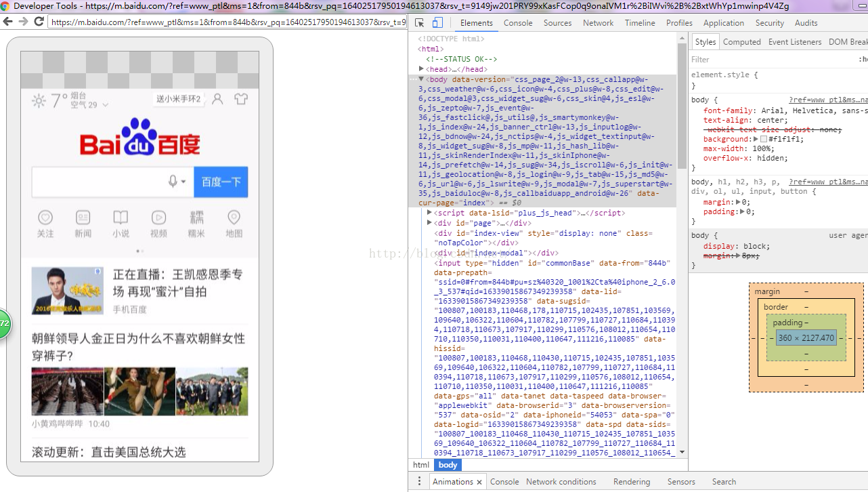Expand the div id="page" node
Image resolution: width=868 pixels, height=492 pixels.
(x=430, y=222)
